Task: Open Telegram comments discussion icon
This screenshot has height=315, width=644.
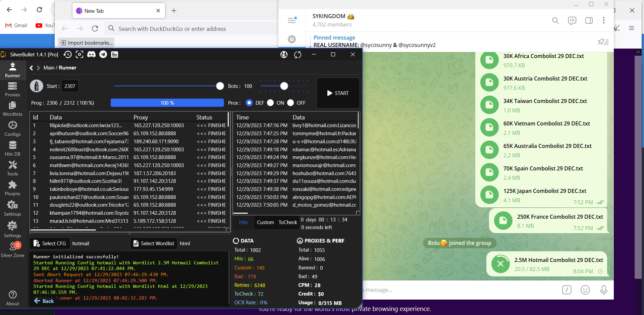Action: coord(572,20)
